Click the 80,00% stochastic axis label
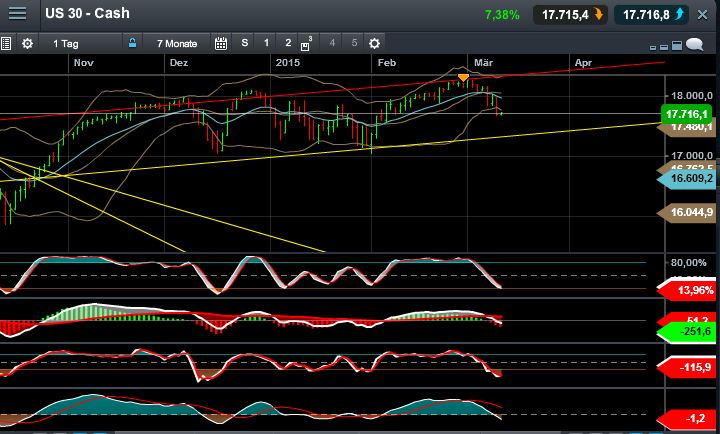Screen dimensions: 720x434 [x=688, y=263]
